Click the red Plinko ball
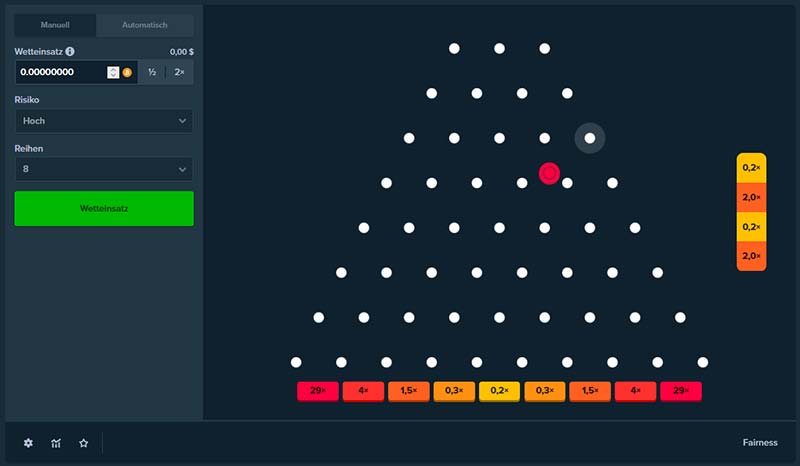Viewport: 800px width, 466px height. 549,174
